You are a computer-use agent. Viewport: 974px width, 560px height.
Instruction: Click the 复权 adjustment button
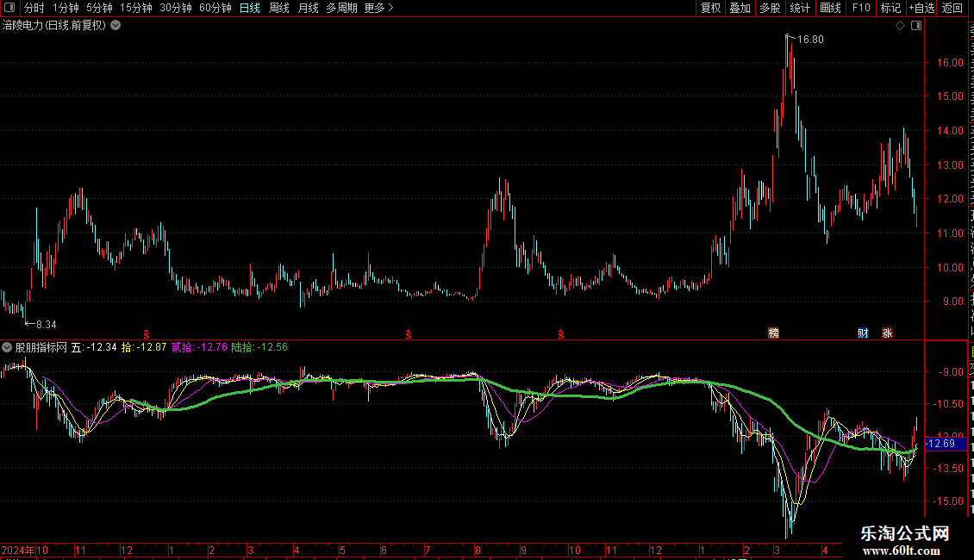coord(710,8)
